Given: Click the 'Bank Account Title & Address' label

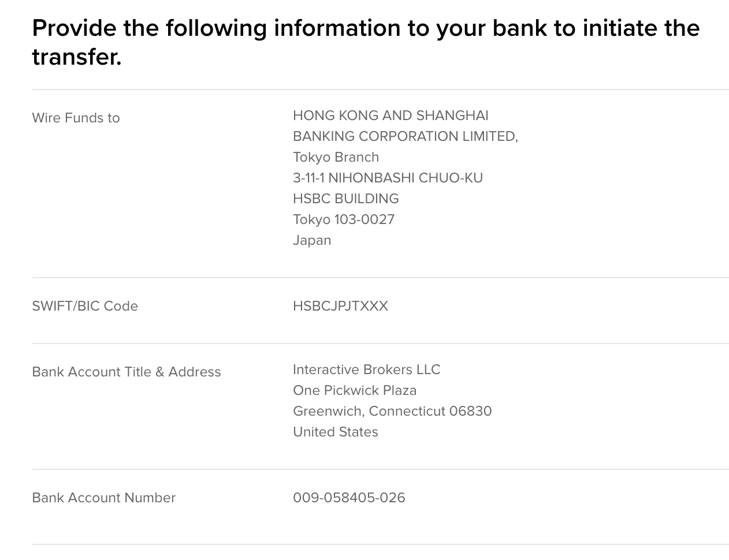Looking at the screenshot, I should pos(127,372).
